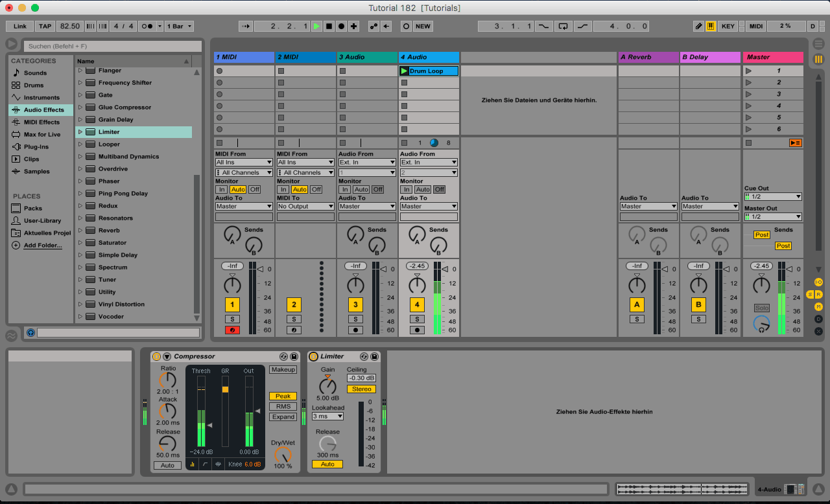
Task: Enable Makeup gain on the Compressor
Action: (283, 370)
